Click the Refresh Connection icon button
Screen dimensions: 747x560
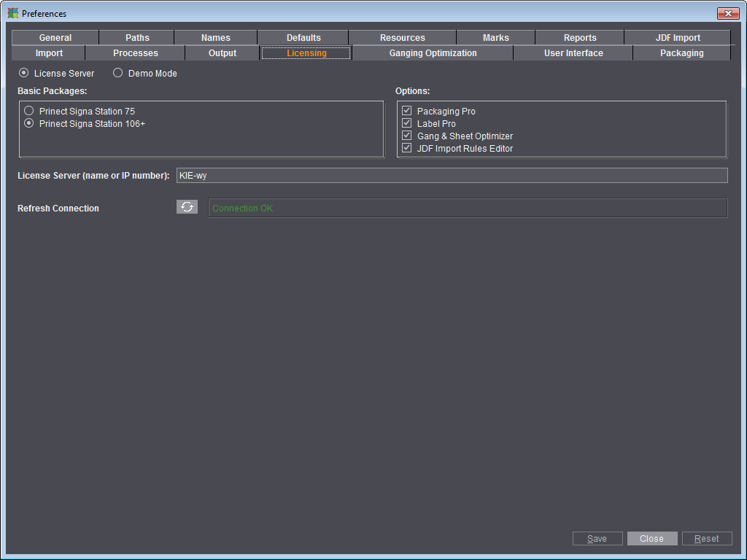pyautogui.click(x=187, y=206)
